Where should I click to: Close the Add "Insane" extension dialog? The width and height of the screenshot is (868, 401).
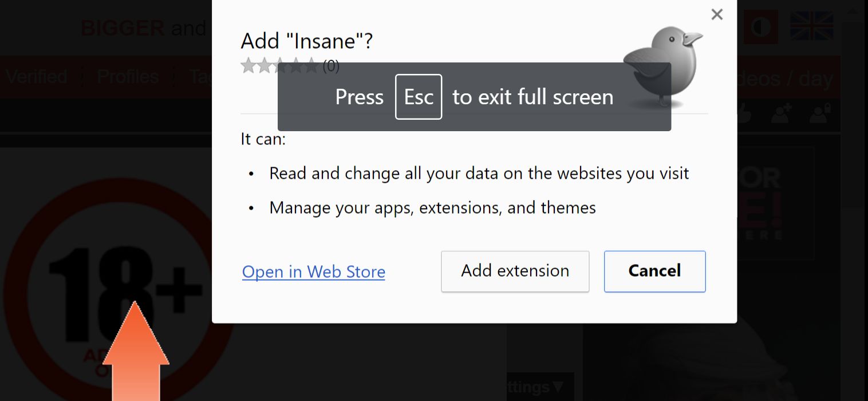click(x=717, y=15)
